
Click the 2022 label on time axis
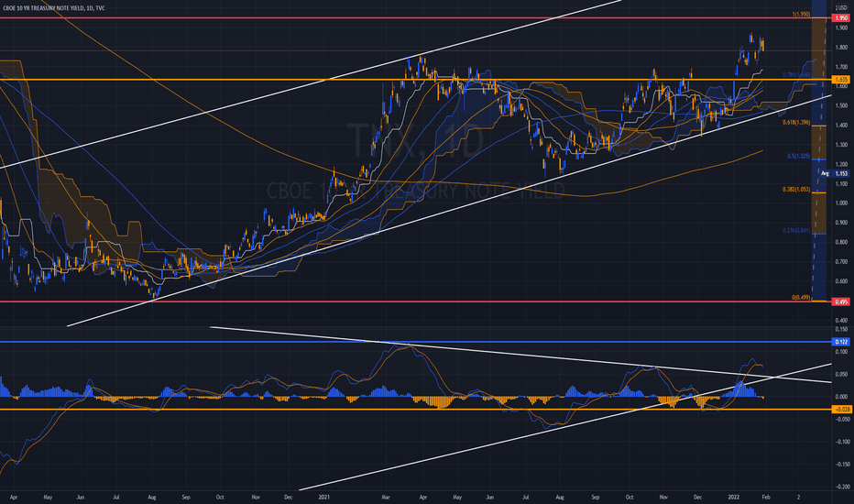tap(734, 497)
